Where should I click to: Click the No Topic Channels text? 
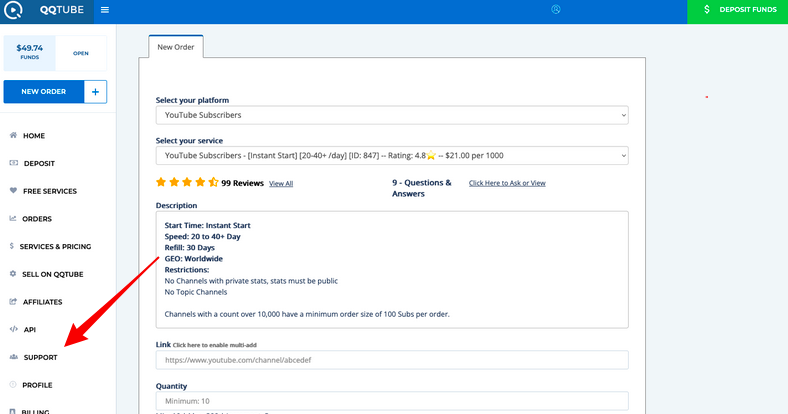point(196,292)
